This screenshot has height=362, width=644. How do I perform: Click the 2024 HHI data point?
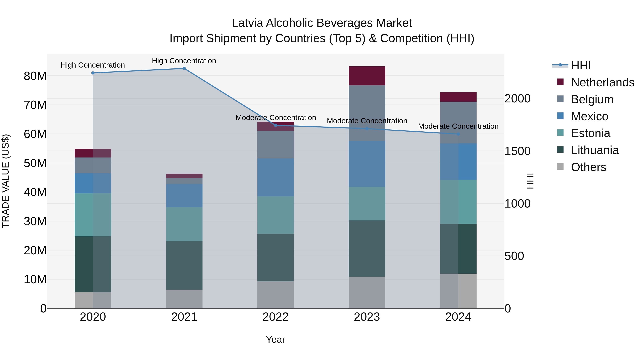[x=458, y=134]
